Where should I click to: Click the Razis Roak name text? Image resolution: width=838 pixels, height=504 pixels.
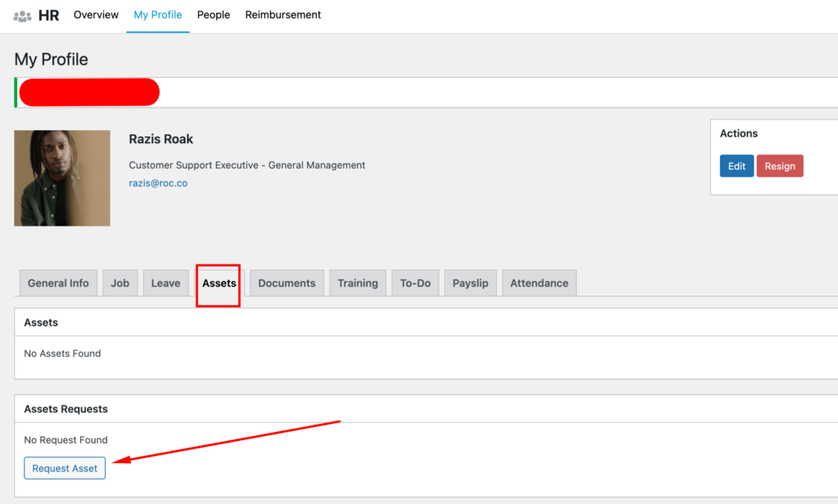click(x=161, y=139)
